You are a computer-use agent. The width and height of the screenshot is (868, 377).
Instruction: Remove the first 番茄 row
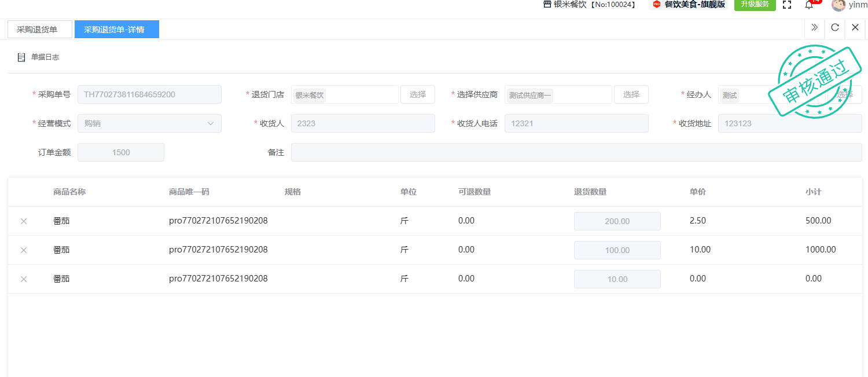24,221
